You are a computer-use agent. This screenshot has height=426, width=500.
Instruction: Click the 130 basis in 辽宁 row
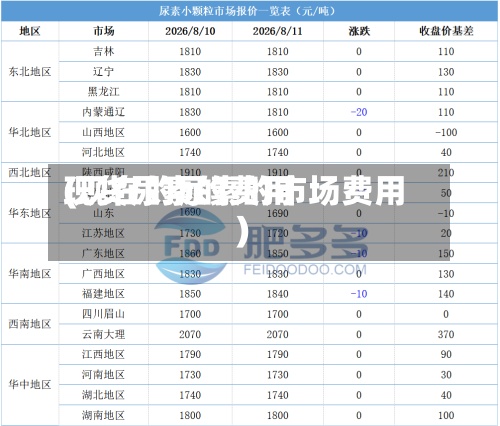pyautogui.click(x=446, y=72)
